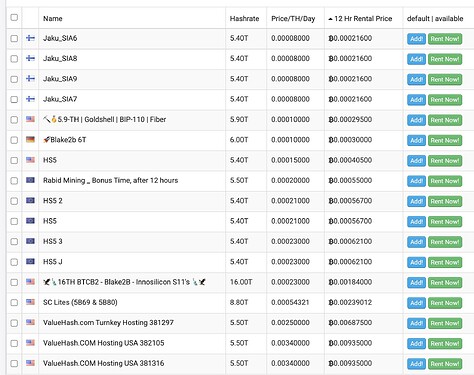Sort by the 12 Hr Rental Price column

point(360,19)
